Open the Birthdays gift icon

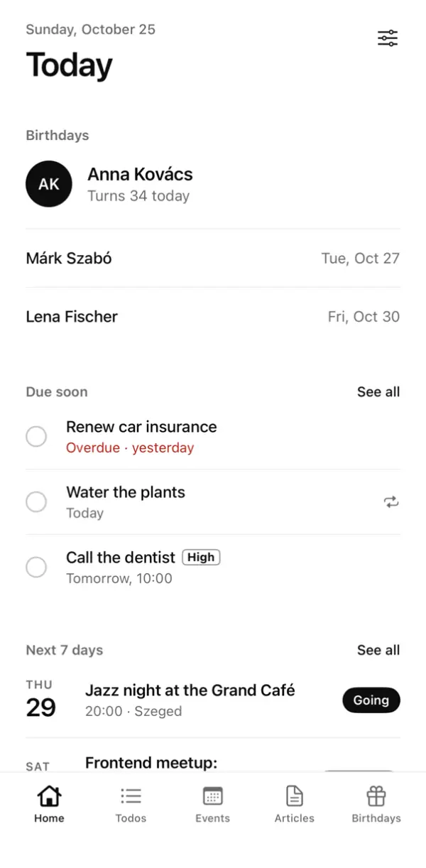376,795
